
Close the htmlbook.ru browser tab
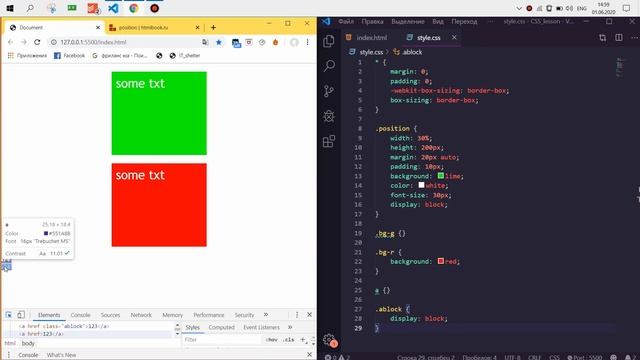pyautogui.click(x=198, y=27)
